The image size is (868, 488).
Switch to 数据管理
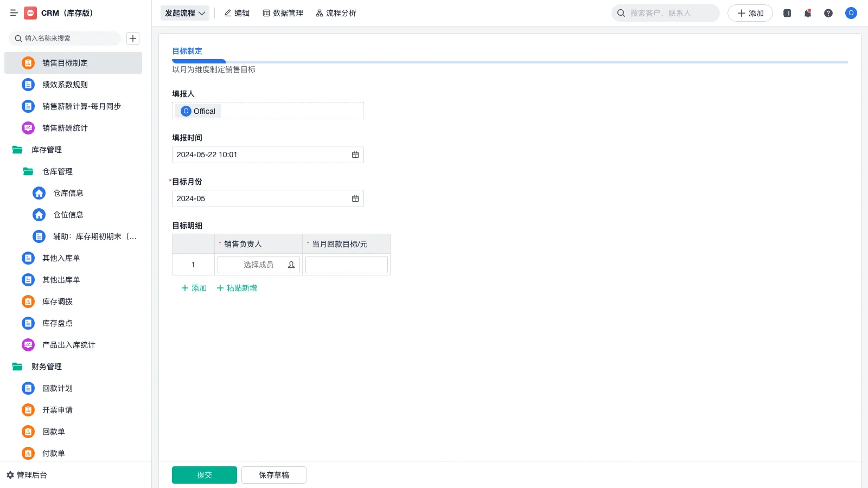pos(283,13)
